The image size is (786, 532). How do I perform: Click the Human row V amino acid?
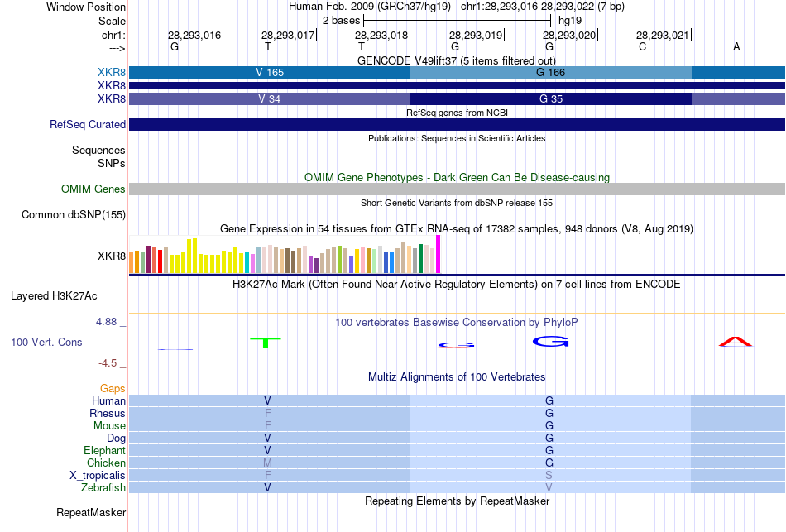coord(268,400)
